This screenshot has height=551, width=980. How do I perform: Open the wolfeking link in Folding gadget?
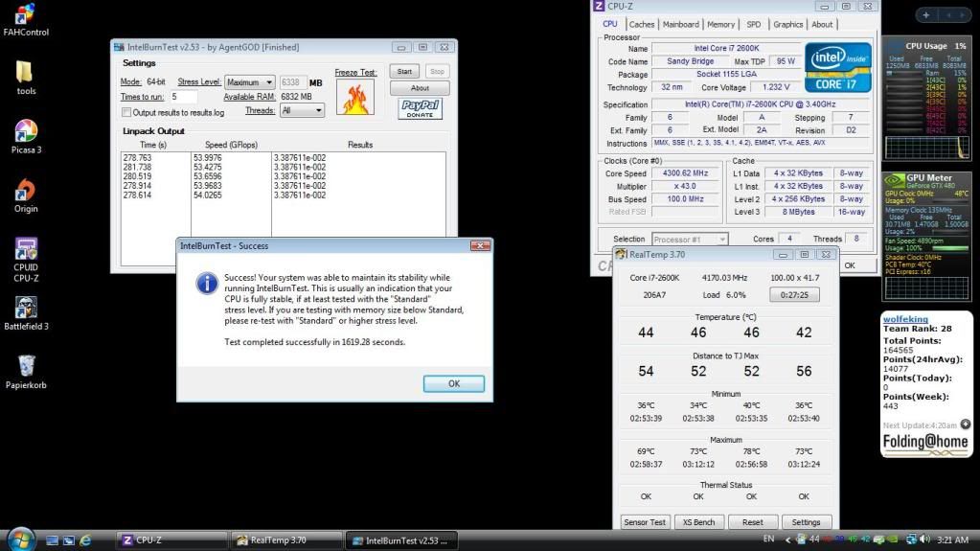pyautogui.click(x=905, y=319)
